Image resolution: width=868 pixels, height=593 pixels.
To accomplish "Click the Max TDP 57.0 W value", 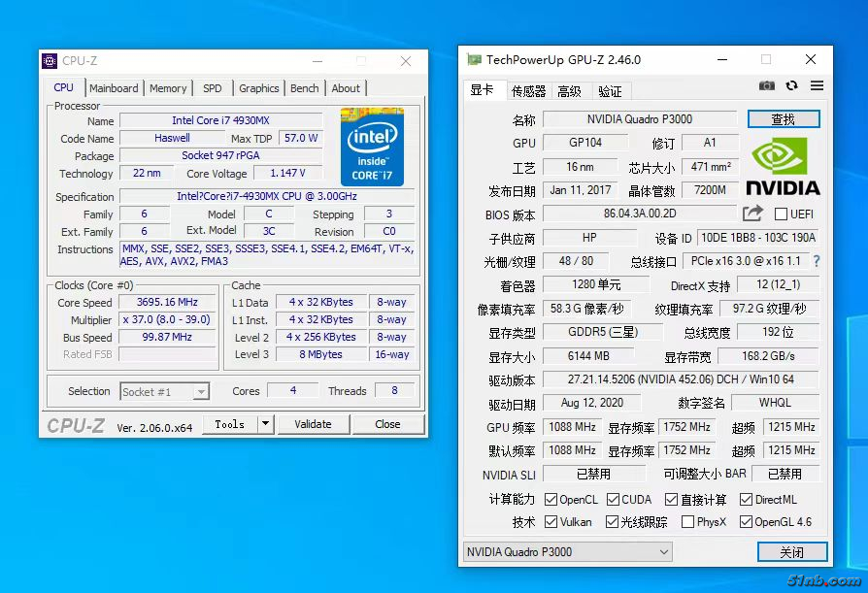I will [301, 138].
